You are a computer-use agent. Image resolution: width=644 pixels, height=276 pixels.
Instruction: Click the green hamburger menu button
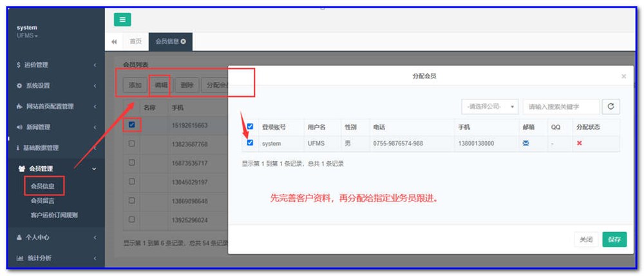tap(122, 19)
